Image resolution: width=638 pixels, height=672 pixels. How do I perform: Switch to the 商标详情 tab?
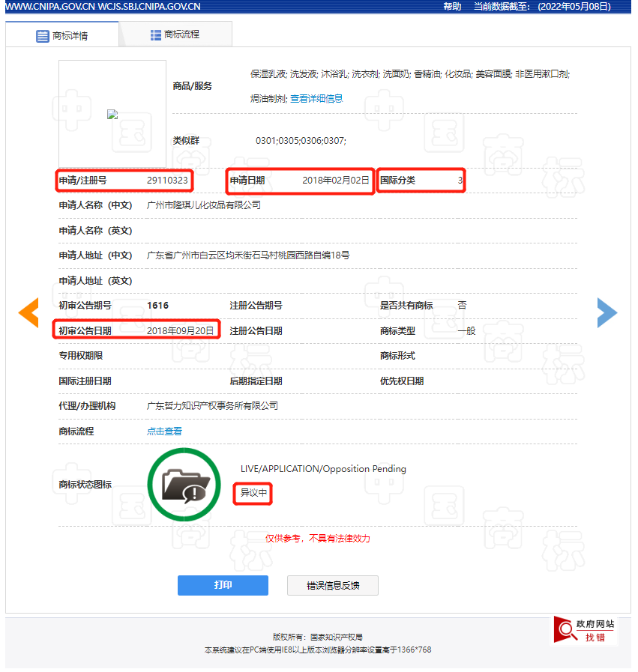62,34
